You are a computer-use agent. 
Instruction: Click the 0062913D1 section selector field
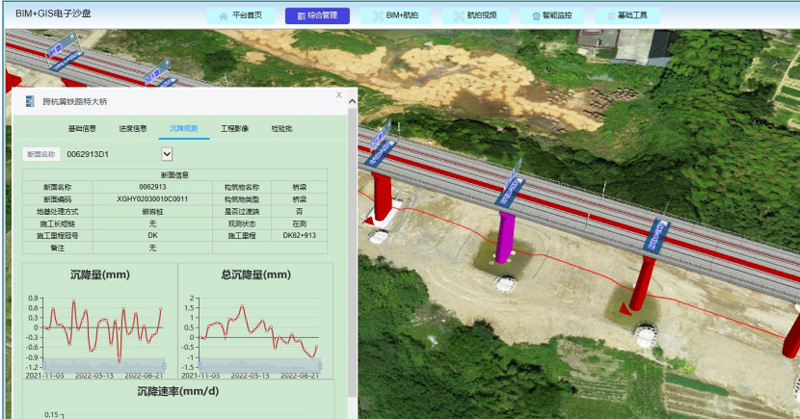tap(110, 154)
